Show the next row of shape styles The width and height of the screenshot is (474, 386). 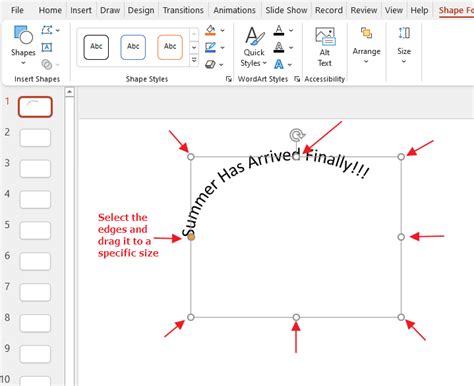coord(194,47)
